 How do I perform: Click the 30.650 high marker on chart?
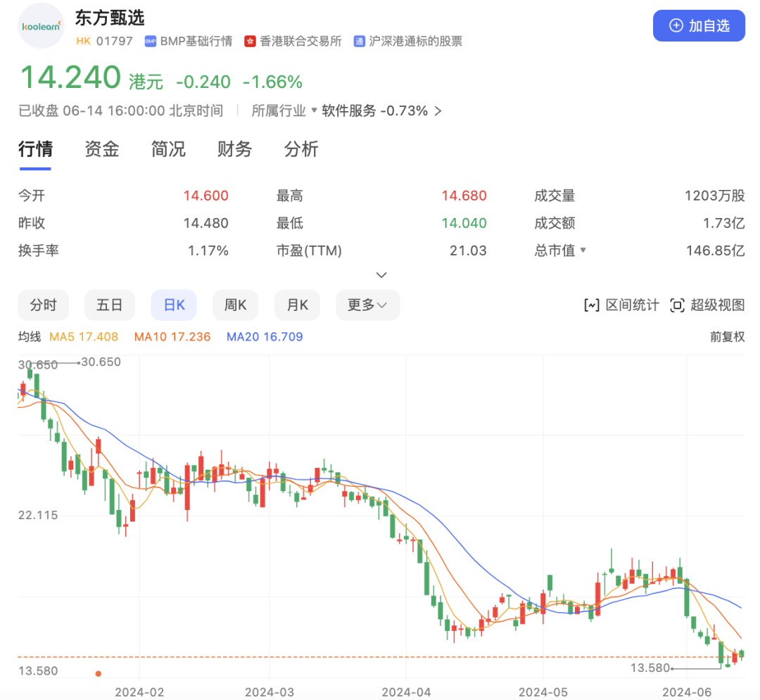tap(101, 362)
